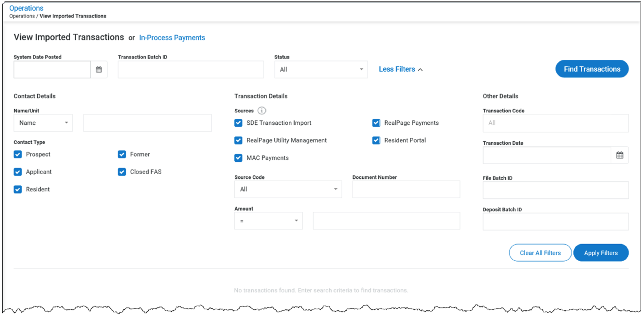Uncheck the Prospect contact type
The width and height of the screenshot is (644, 316).
coord(18,154)
